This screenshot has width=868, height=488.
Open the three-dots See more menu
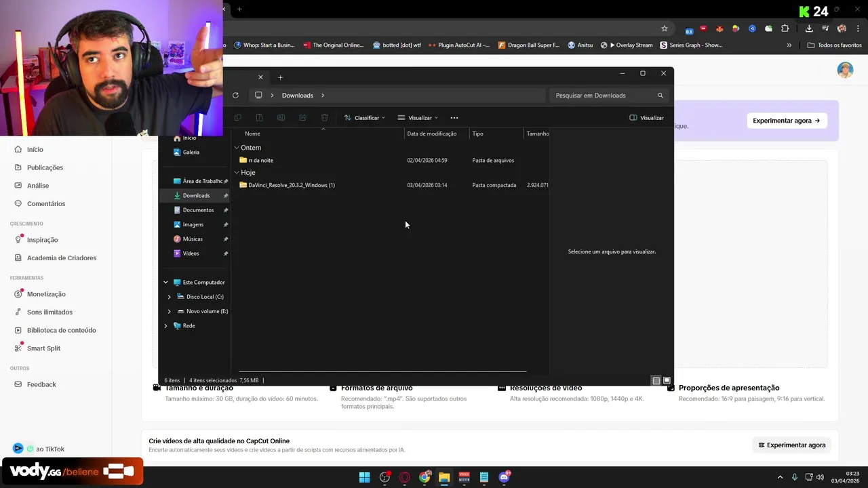[454, 118]
